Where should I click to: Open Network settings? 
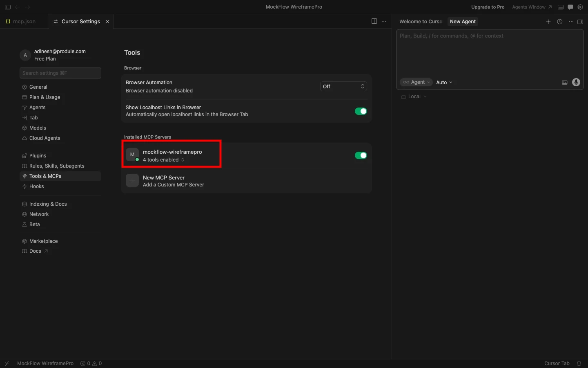point(60,214)
